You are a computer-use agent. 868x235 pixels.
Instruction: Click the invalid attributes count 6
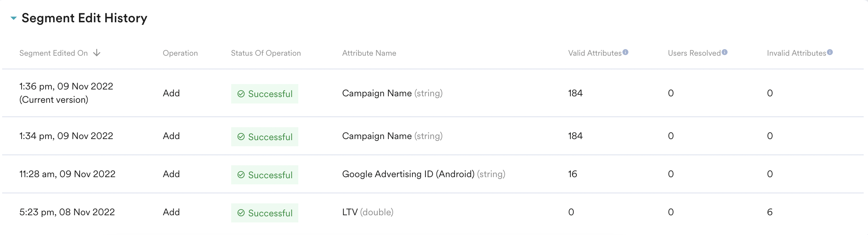point(770,212)
